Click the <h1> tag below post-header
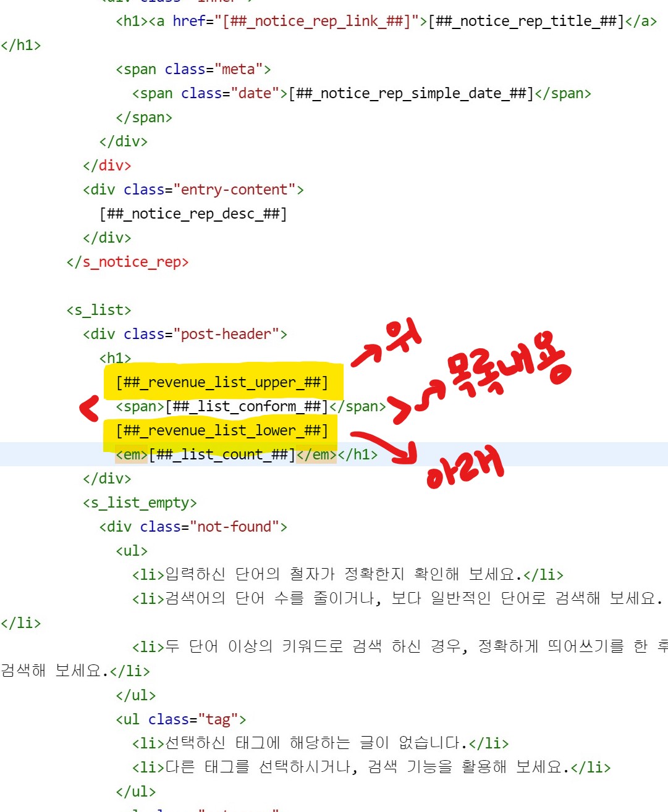Image resolution: width=668 pixels, height=812 pixels. click(x=115, y=358)
